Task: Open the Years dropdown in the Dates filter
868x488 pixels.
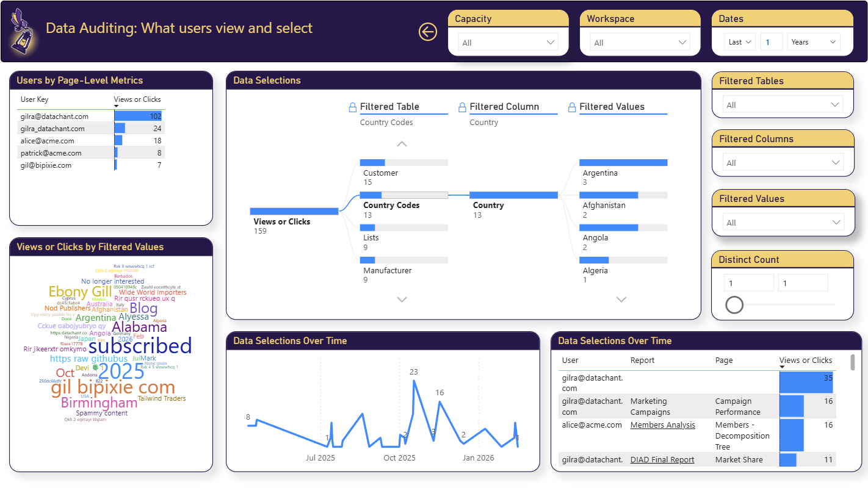Action: [814, 41]
